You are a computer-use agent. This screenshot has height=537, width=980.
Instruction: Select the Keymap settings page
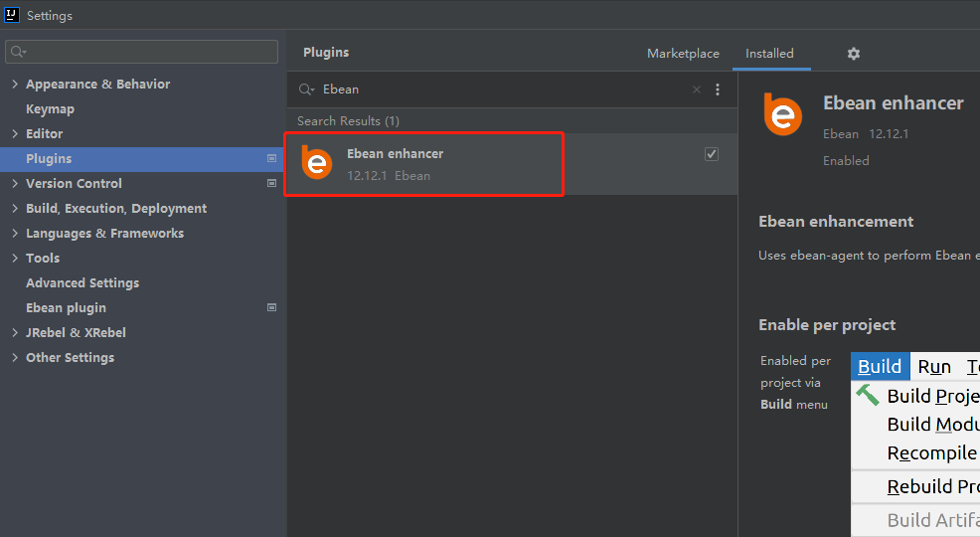(50, 108)
